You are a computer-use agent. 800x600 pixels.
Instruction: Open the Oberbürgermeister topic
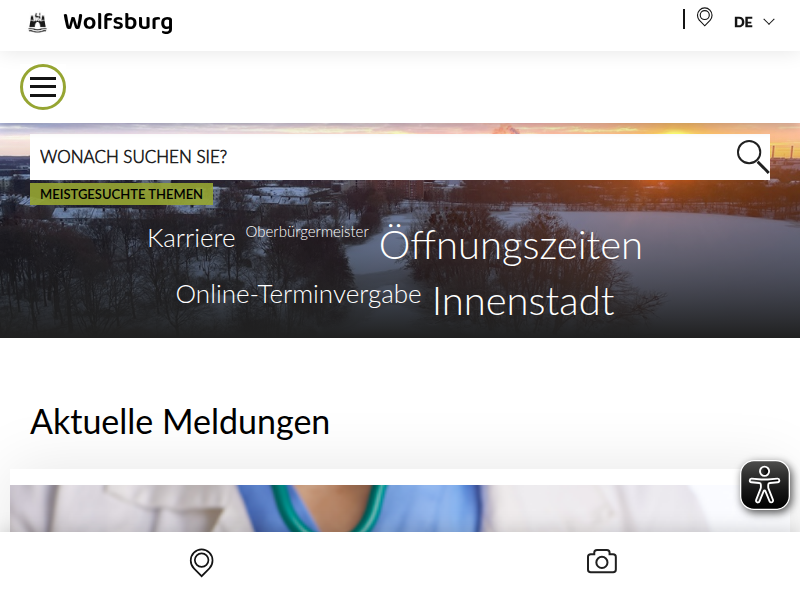(x=307, y=232)
